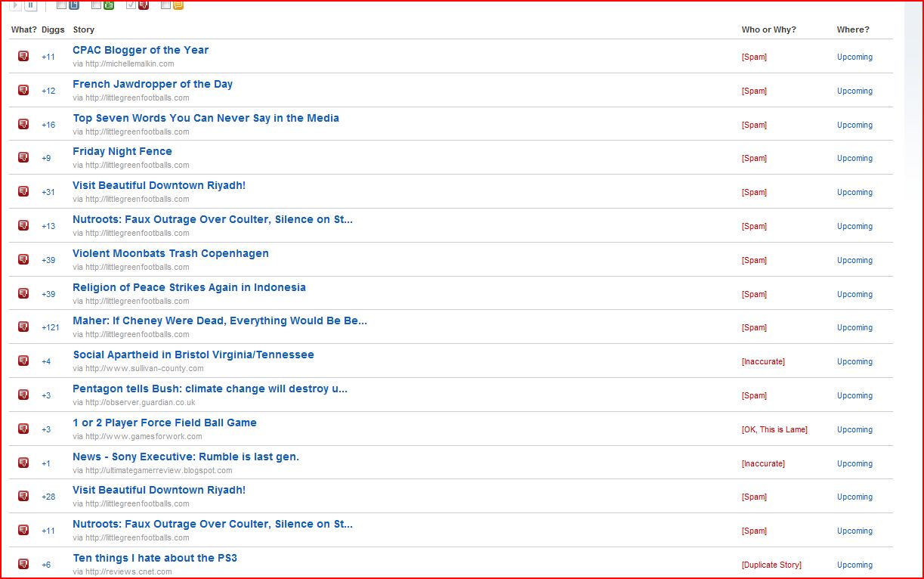Click via http://observer.guardian.co.uk source text
The width and height of the screenshot is (924, 579).
point(134,402)
